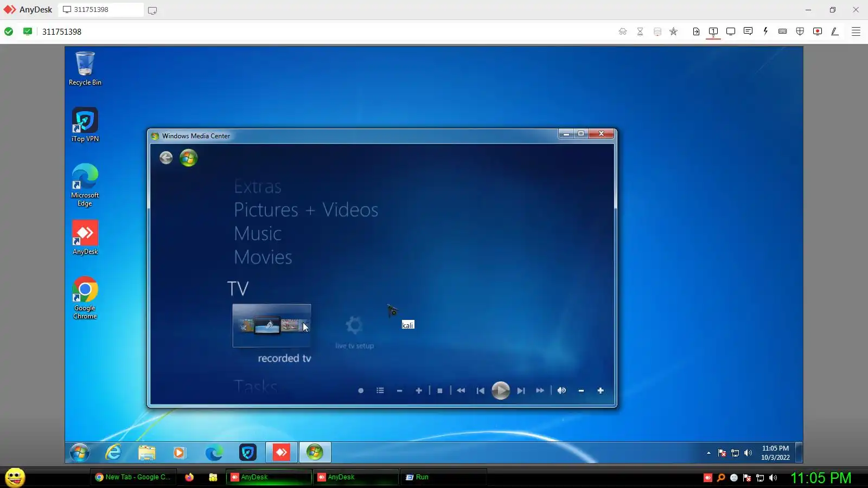Open the guide list icon in playback bar
868x488 pixels.
click(x=380, y=390)
